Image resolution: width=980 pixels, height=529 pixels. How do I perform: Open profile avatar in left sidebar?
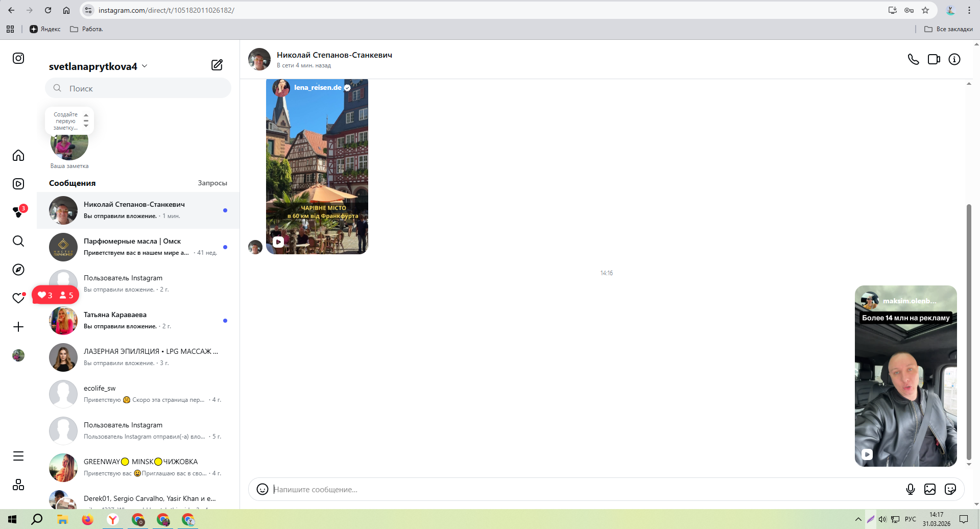[18, 355]
